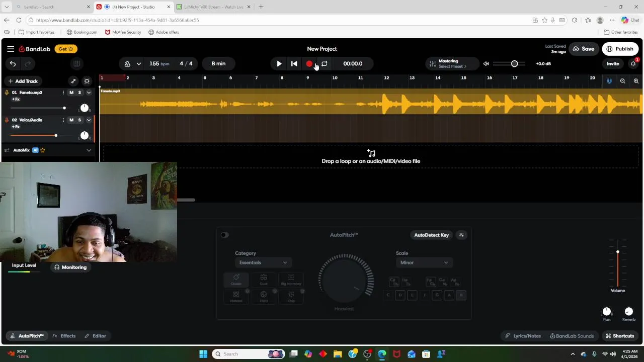Switch to the Editor tab

click(x=95, y=336)
